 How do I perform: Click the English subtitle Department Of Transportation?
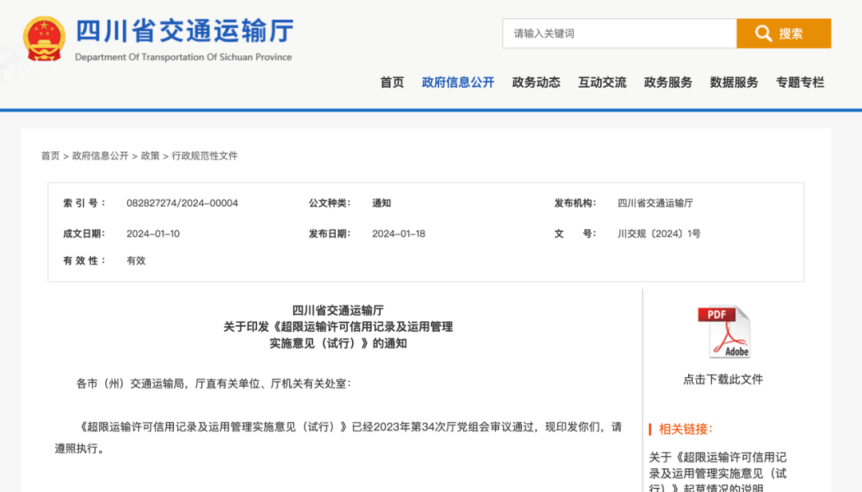click(x=183, y=57)
